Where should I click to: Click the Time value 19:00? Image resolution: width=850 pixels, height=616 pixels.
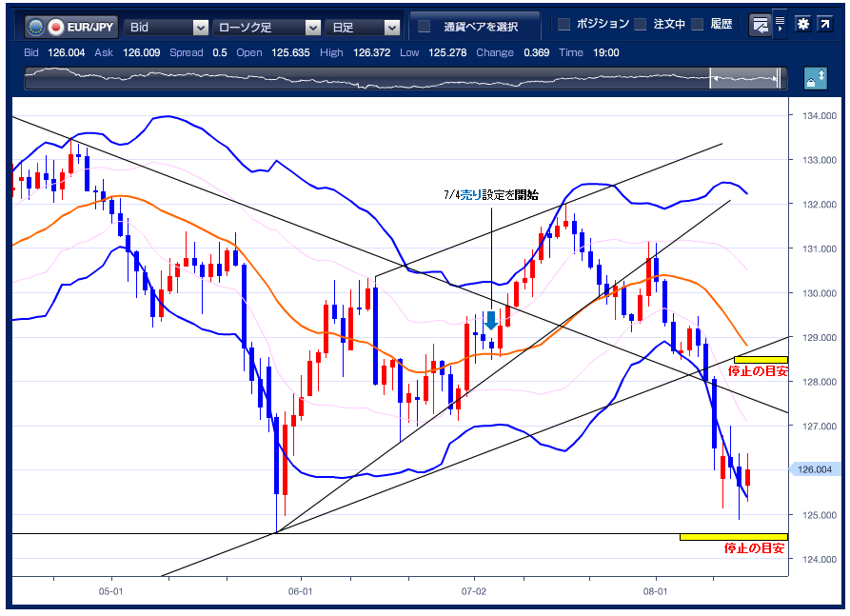tap(606, 52)
